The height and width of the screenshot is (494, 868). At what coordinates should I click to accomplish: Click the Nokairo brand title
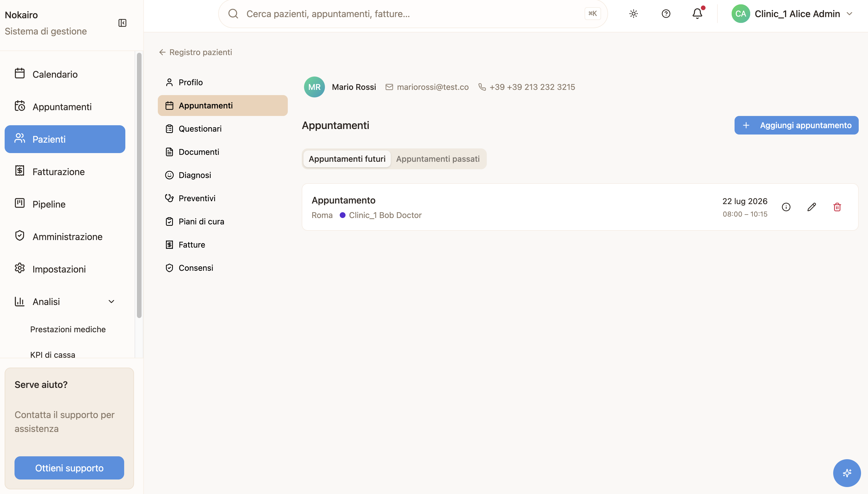pos(21,15)
